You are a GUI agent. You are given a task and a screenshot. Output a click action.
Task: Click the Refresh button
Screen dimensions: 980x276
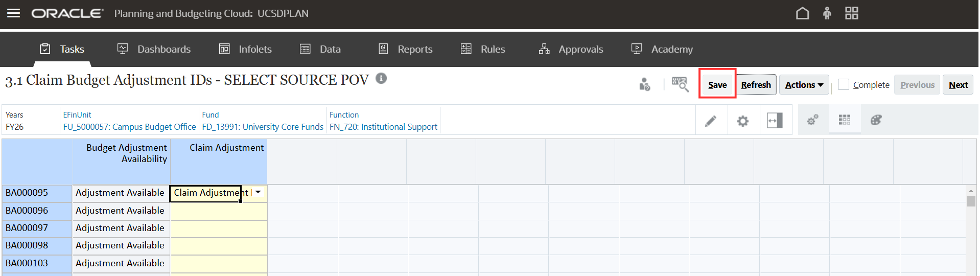coord(756,85)
